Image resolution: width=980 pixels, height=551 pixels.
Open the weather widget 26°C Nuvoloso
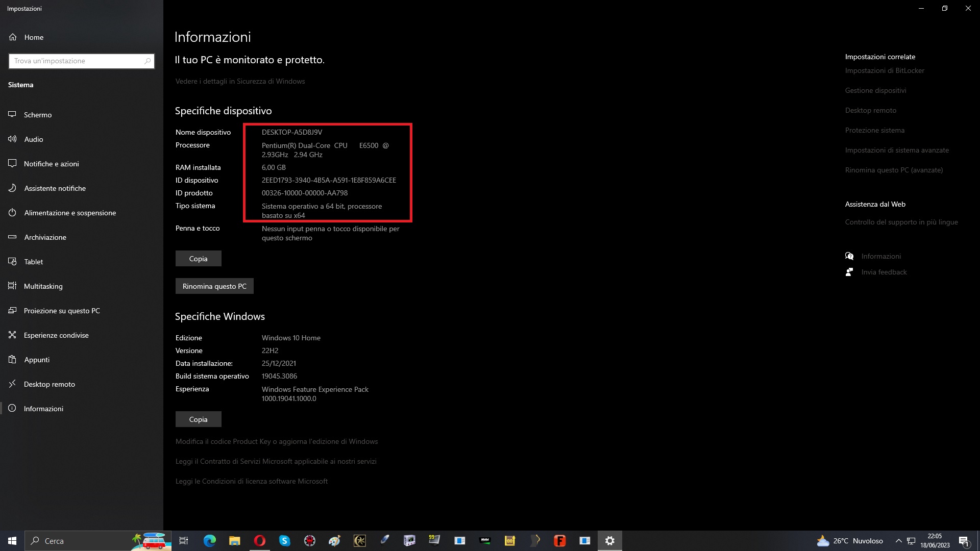coord(850,541)
